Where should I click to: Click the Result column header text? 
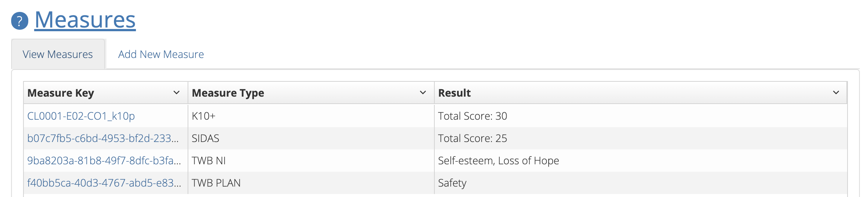pyautogui.click(x=454, y=93)
